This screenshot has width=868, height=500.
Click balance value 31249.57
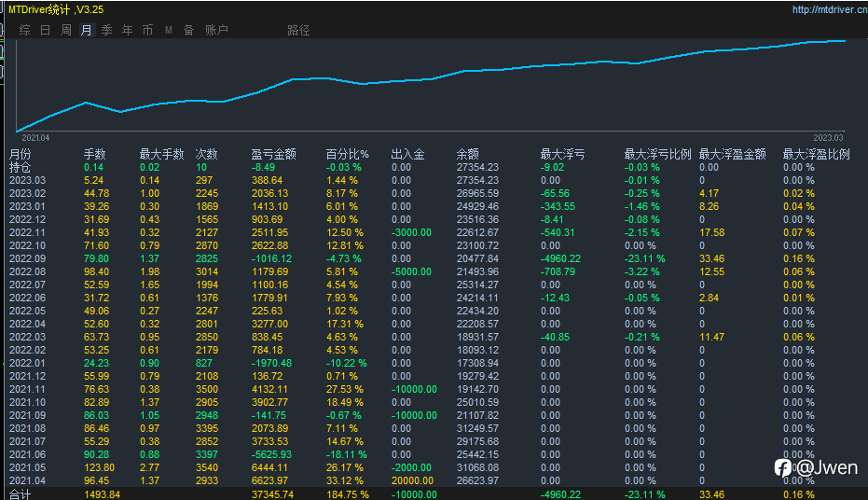(x=477, y=428)
